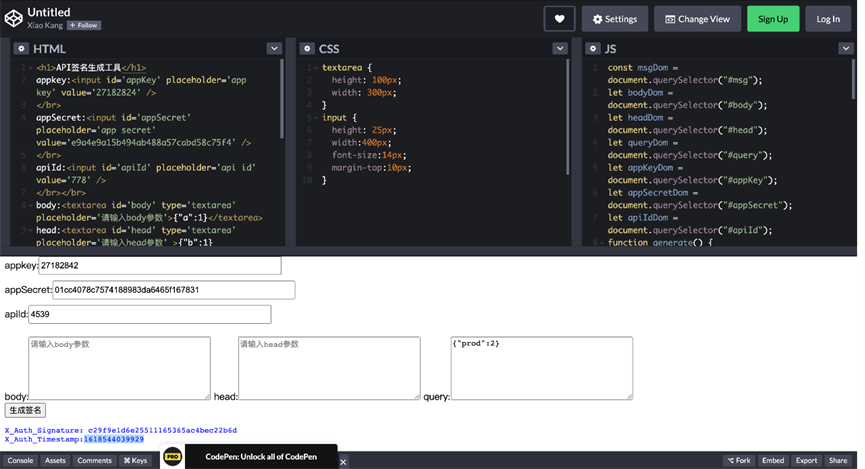Open the HTML panel settings gear
The image size is (865, 469).
click(21, 48)
